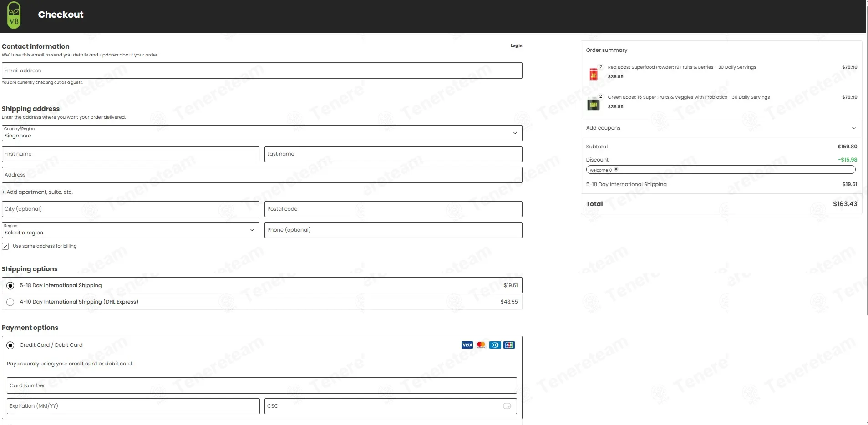
Task: Focus the First name field
Action: [131, 154]
